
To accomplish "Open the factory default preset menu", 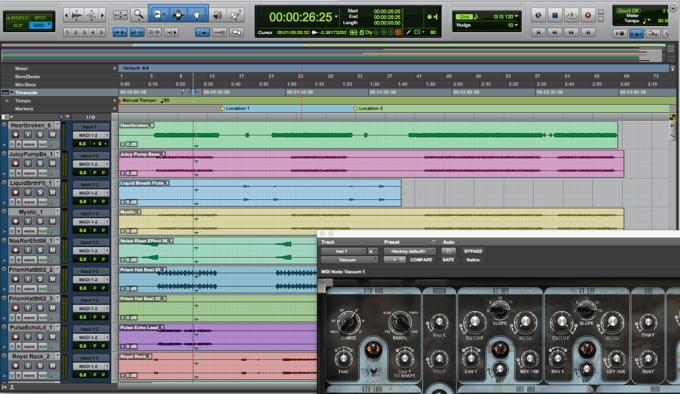I will coord(409,251).
